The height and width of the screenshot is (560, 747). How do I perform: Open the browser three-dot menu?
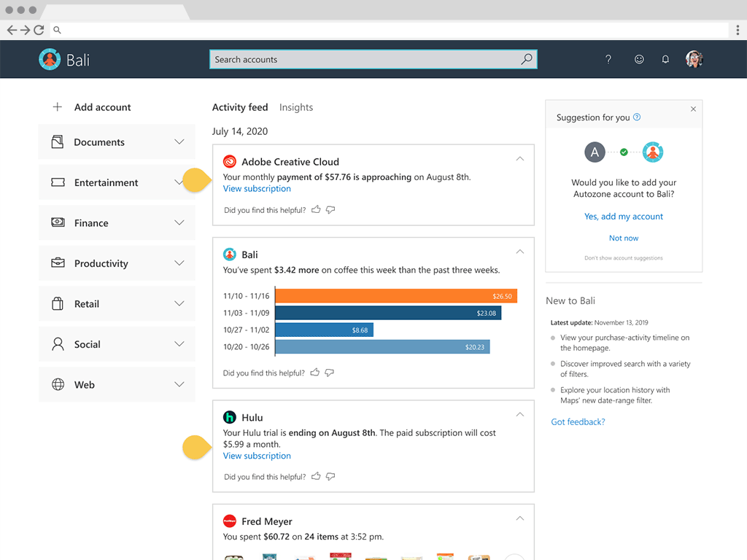pos(738,30)
